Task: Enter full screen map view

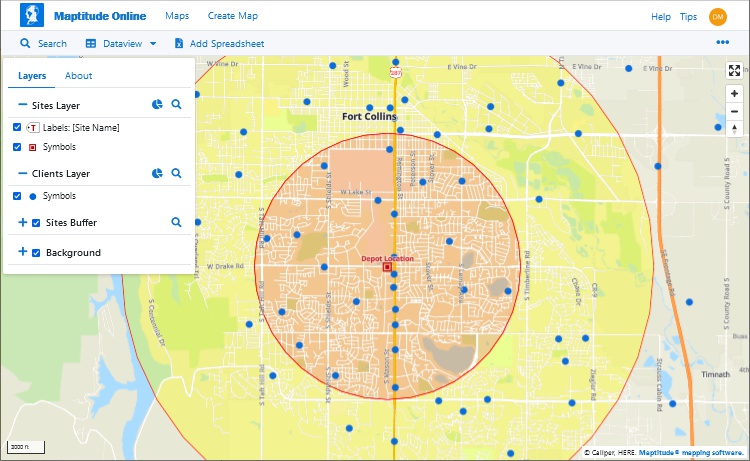Action: click(735, 70)
